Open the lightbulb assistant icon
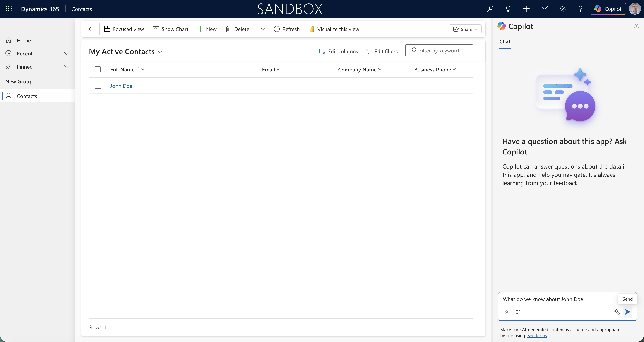Image resolution: width=644 pixels, height=342 pixels. pyautogui.click(x=508, y=9)
